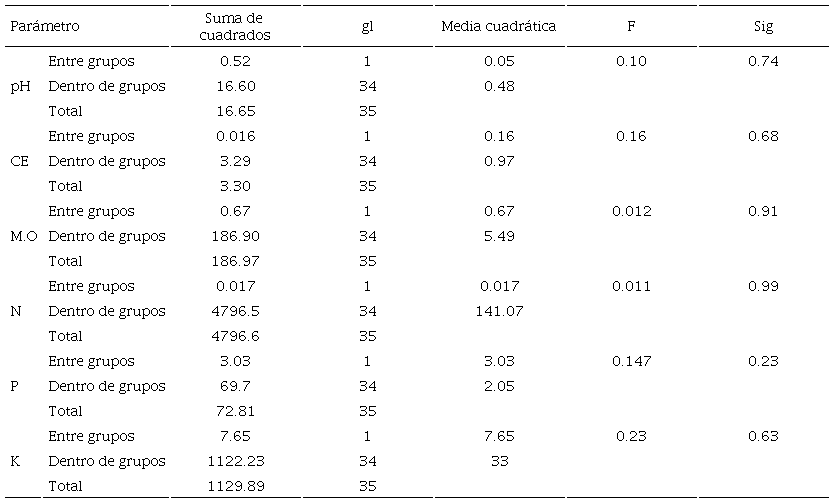The image size is (834, 503).
Task: Click the mean square value 141.07
Action: (498, 311)
